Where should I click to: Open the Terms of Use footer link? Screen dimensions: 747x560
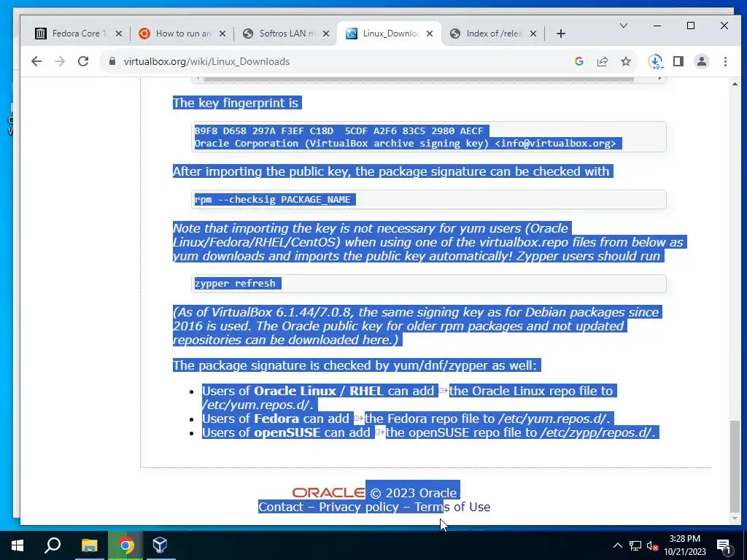tap(452, 507)
